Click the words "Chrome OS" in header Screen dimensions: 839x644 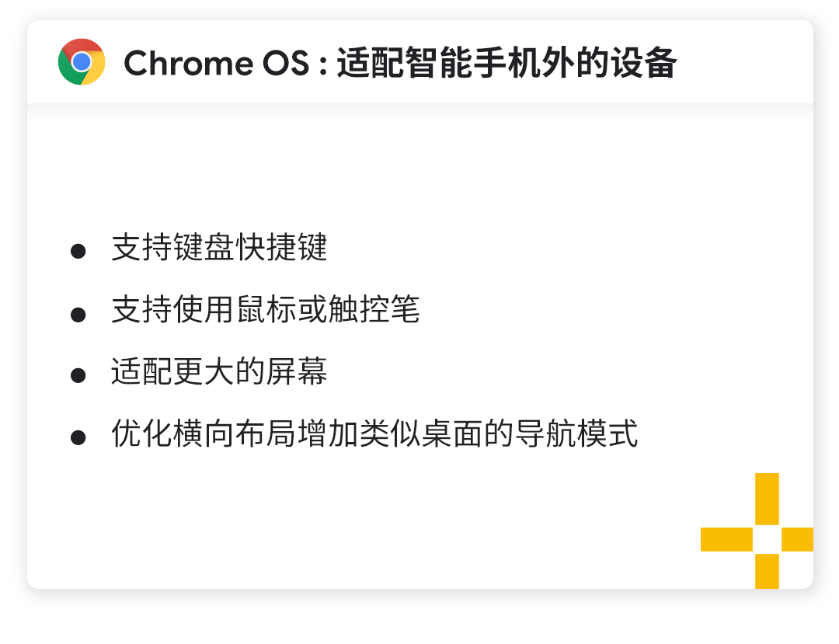click(x=217, y=63)
